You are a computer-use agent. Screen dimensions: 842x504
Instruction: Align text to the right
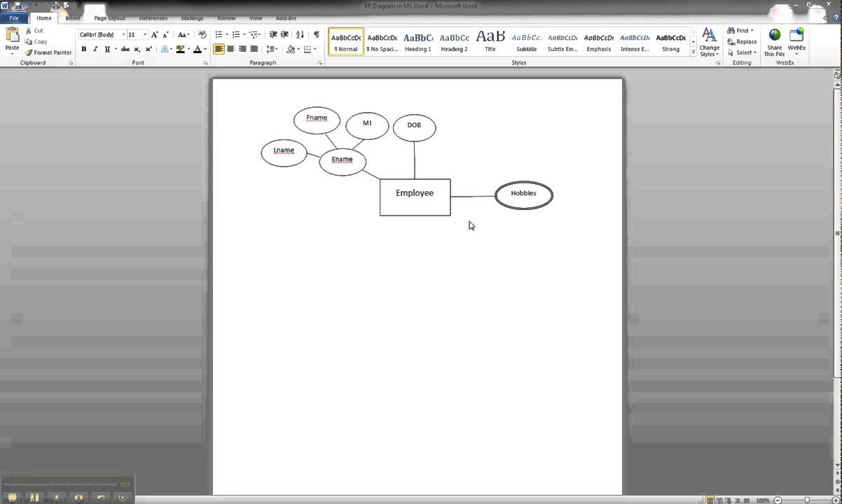242,49
